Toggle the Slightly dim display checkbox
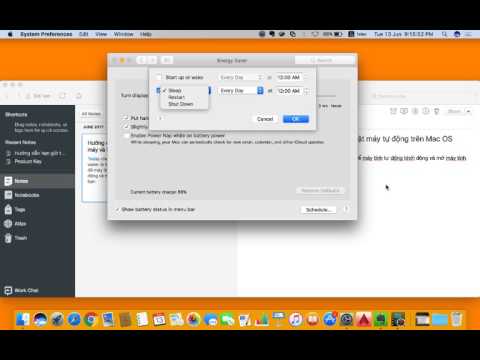The height and width of the screenshot is (360, 480). [x=126, y=127]
